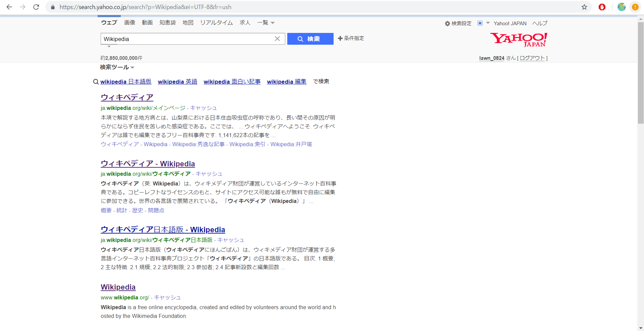This screenshot has width=644, height=331.
Task: Open the Yahoo! JAPAN top link
Action: [510, 24]
